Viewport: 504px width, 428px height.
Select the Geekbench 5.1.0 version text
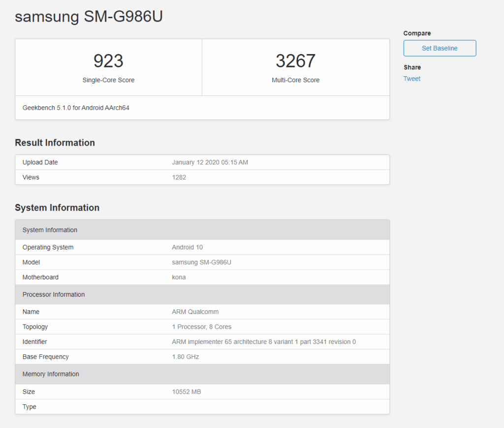[x=76, y=108]
